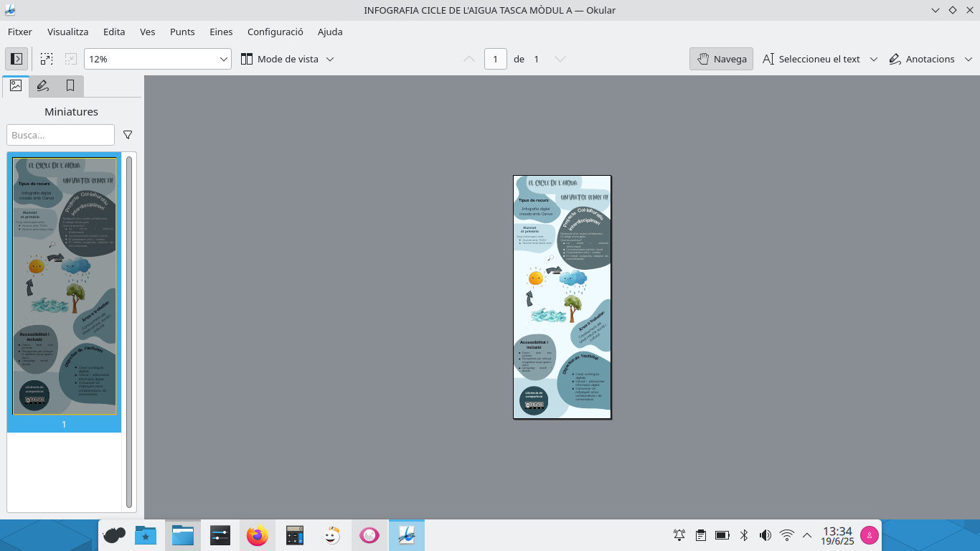Click the thumbnail filter funnel icon

pyautogui.click(x=128, y=135)
